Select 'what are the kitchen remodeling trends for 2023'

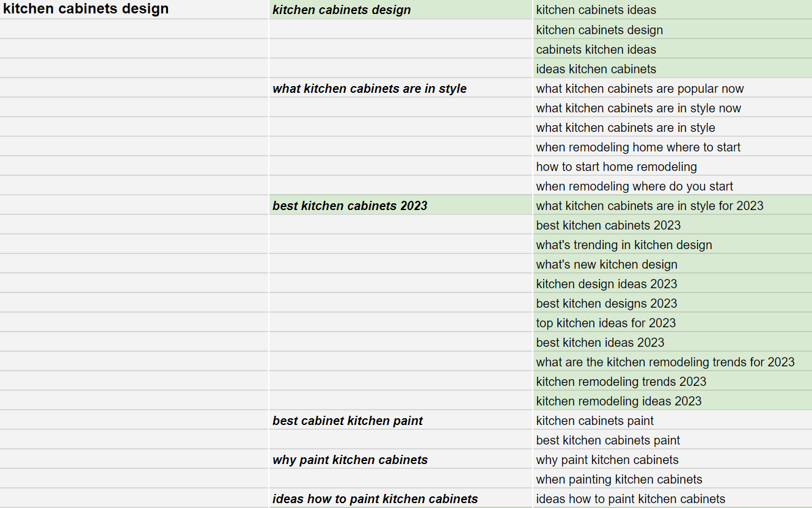click(x=672, y=361)
